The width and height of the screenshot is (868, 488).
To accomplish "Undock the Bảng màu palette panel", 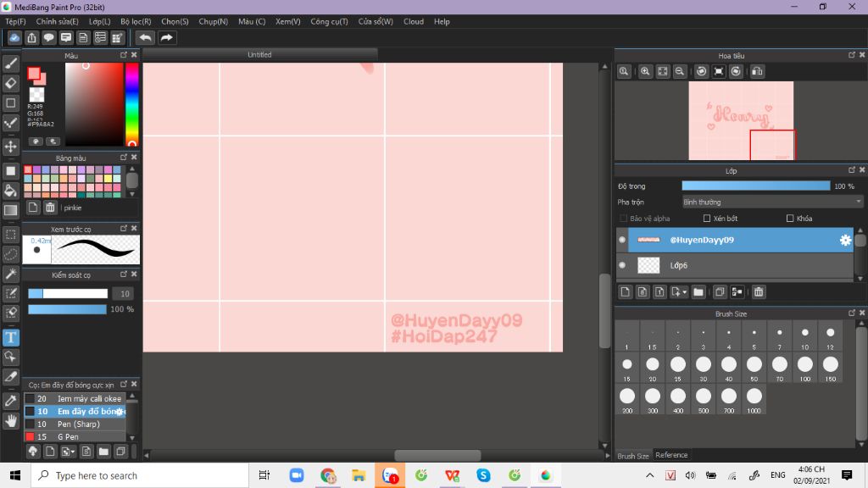I will (x=124, y=158).
